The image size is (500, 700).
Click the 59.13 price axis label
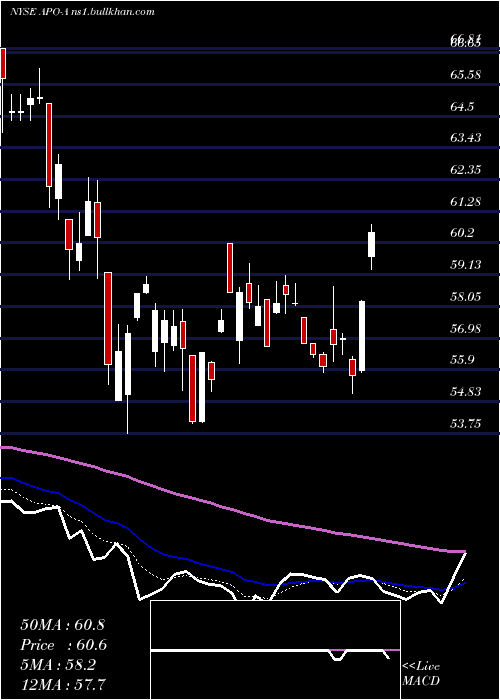click(x=465, y=264)
